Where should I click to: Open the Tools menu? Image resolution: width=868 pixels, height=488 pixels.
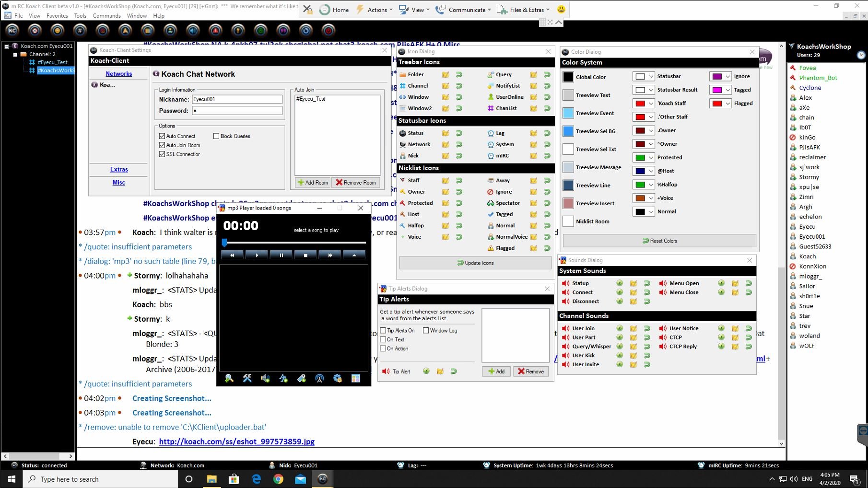[80, 16]
